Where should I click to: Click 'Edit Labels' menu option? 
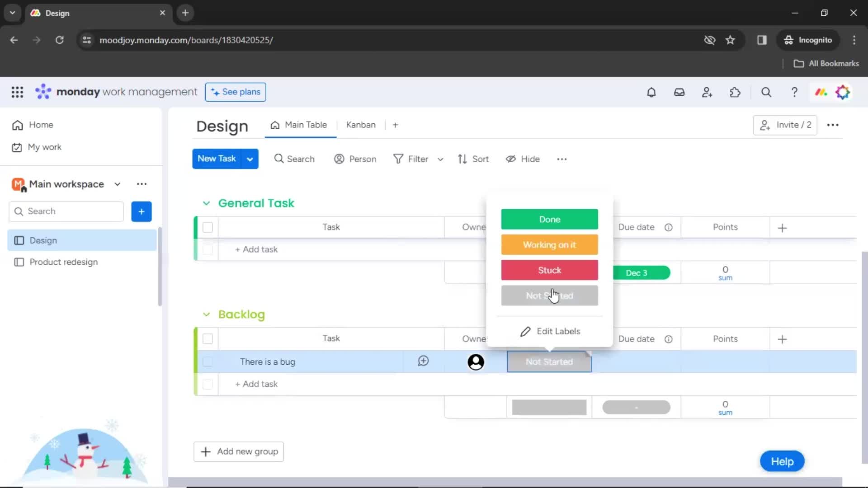pos(549,331)
